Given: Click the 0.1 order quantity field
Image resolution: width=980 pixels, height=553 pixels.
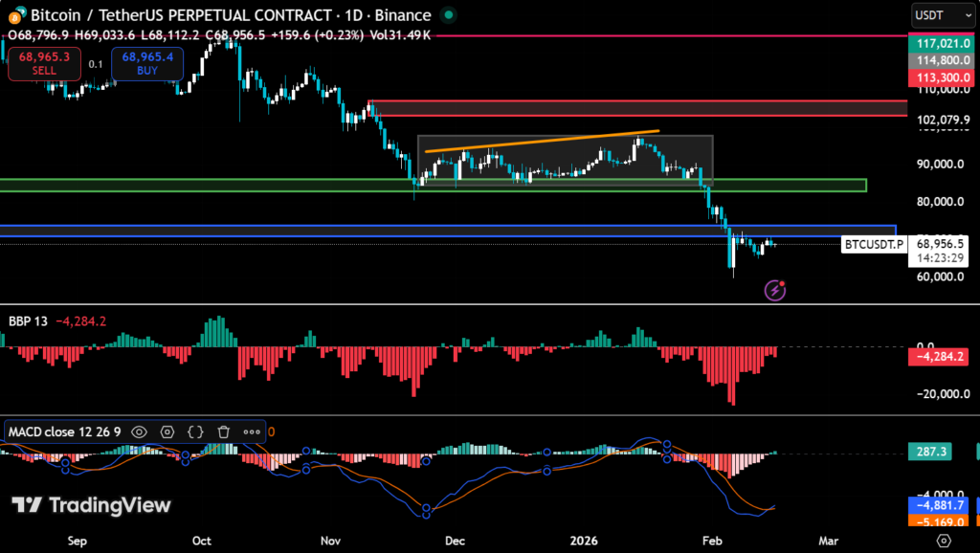Looking at the screenshot, I should coord(95,63).
